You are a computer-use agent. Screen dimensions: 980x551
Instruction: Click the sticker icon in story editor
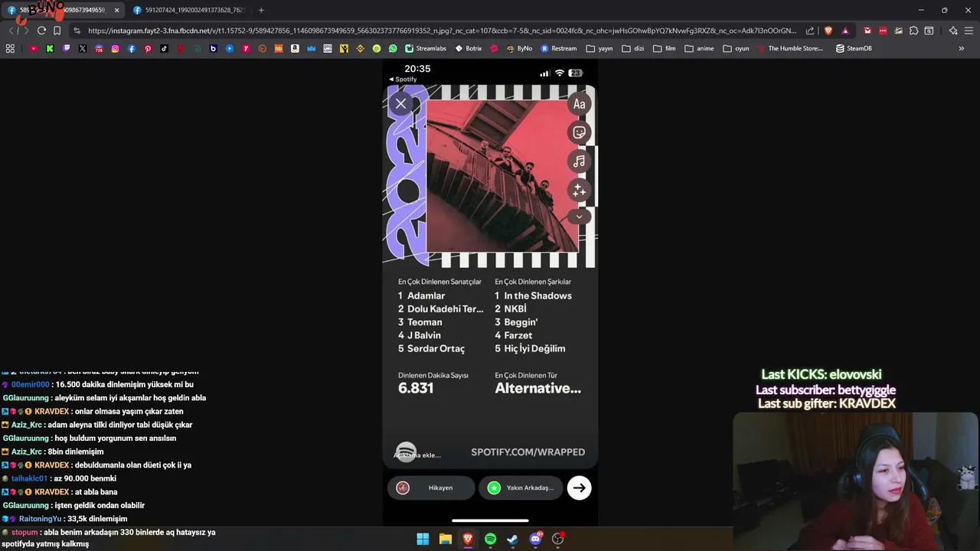tap(580, 132)
